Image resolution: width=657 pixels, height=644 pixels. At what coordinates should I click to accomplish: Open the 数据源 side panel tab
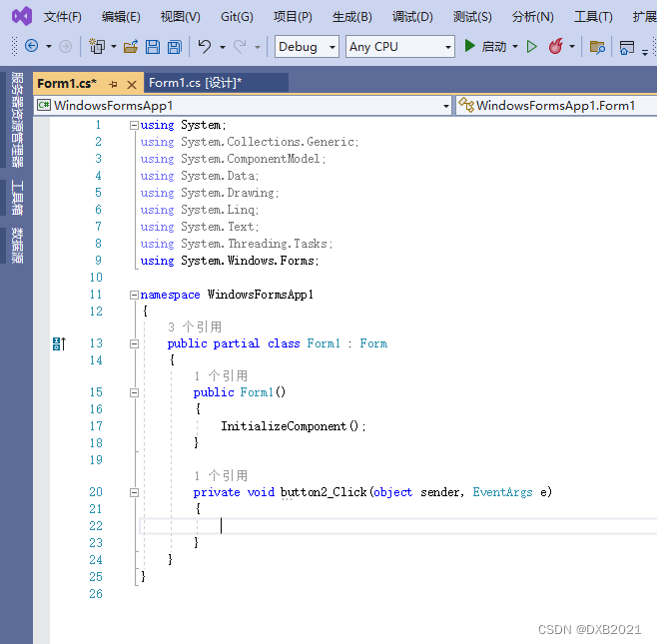tap(17, 245)
